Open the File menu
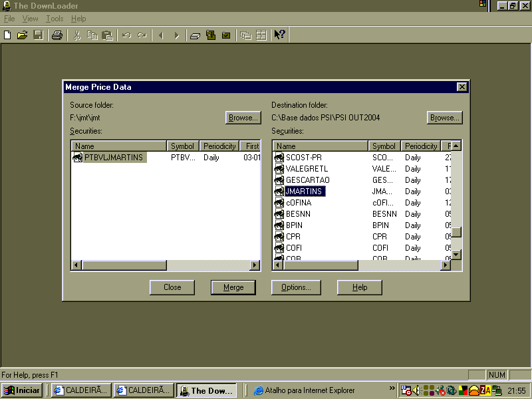 tap(9, 19)
